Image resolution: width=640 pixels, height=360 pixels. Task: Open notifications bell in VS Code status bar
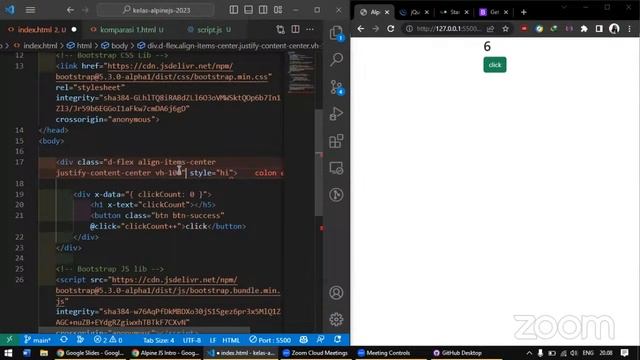coord(338,340)
